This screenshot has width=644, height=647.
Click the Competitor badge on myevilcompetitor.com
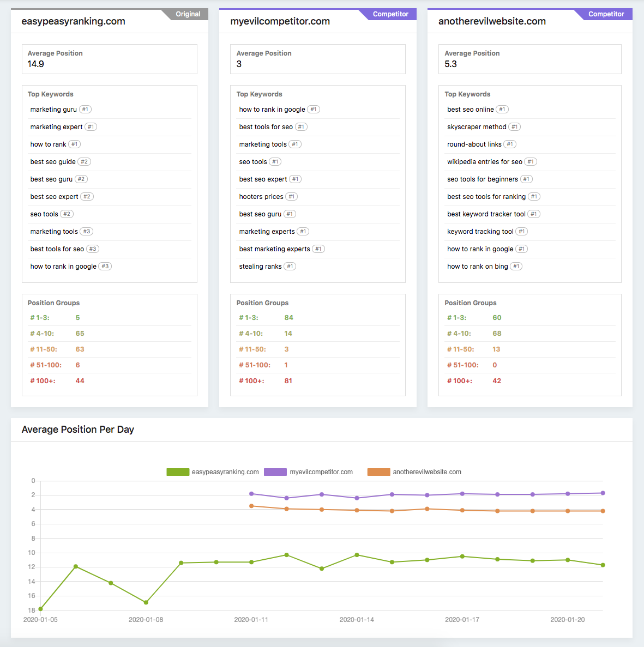(x=390, y=14)
